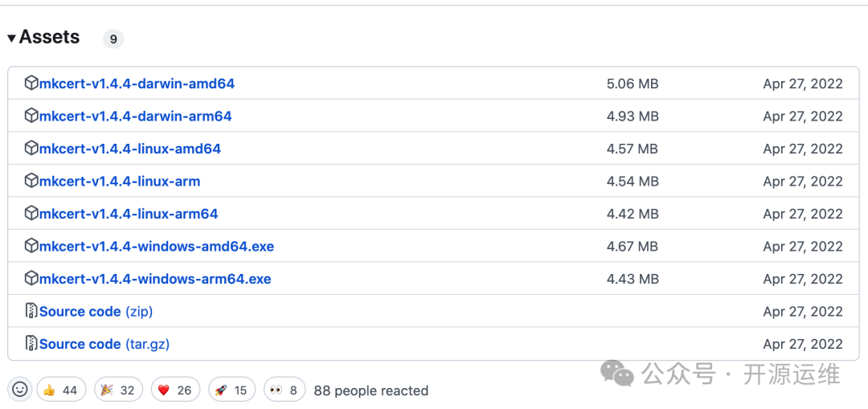Viewport: 868px width, 409px height.
Task: Toggle the heart reaction with 26
Action: [x=175, y=391]
